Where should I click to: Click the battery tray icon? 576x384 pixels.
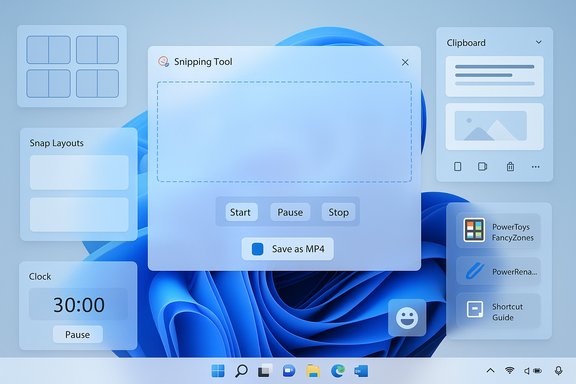click(537, 371)
